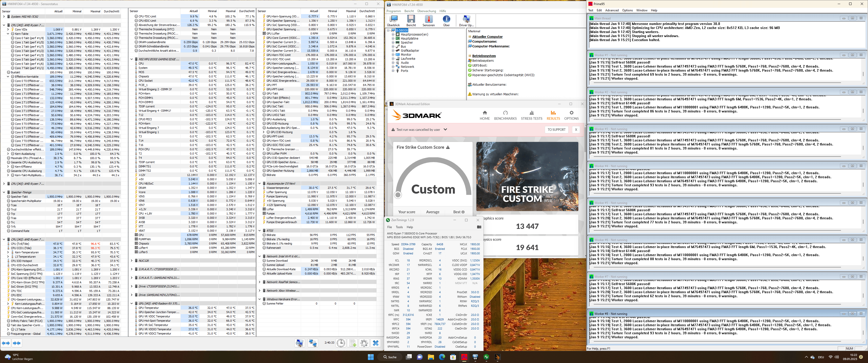
Task: Open 3DMark BENCHMARKS section
Action: coord(505,115)
